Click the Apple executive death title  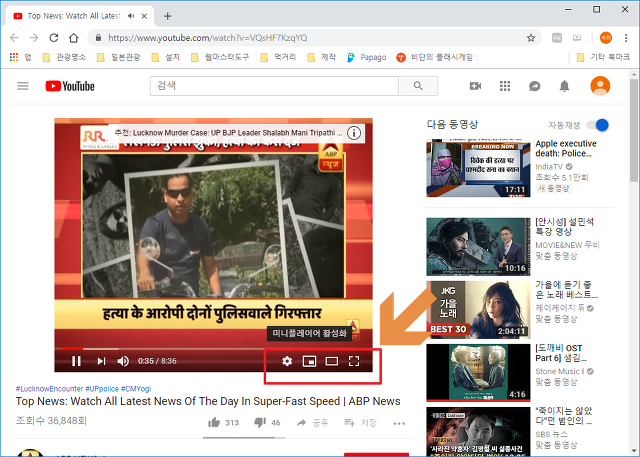(566, 149)
